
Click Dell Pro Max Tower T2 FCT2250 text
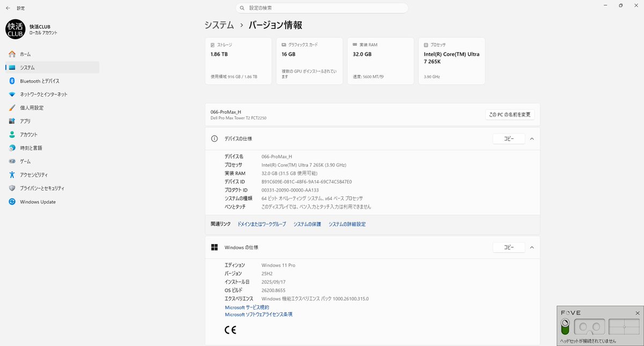click(239, 118)
